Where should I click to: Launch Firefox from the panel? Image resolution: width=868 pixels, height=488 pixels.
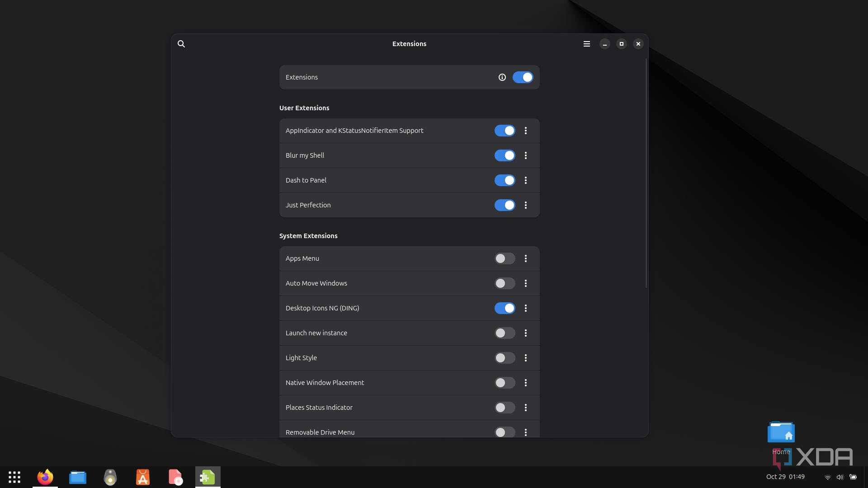tap(45, 477)
